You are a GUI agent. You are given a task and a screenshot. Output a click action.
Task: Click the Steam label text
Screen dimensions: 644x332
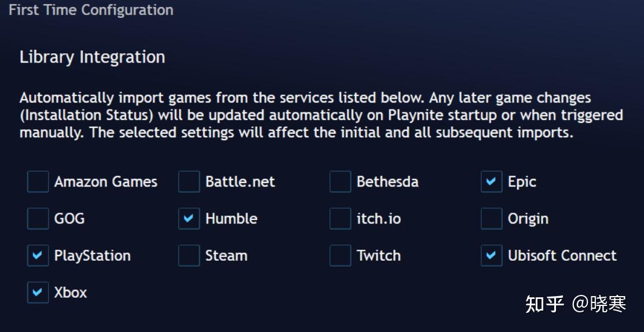pyautogui.click(x=226, y=256)
